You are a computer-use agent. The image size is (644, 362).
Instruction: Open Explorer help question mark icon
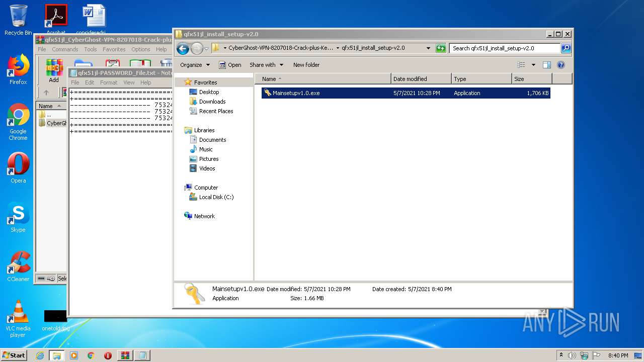pos(561,65)
